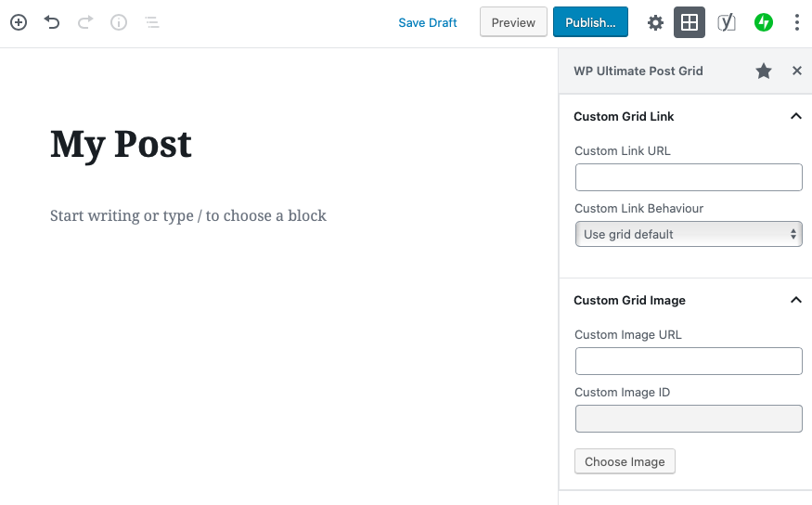Image resolution: width=812 pixels, height=505 pixels.
Task: Close the WP Ultimate Post Grid sidebar
Action: [x=797, y=71]
